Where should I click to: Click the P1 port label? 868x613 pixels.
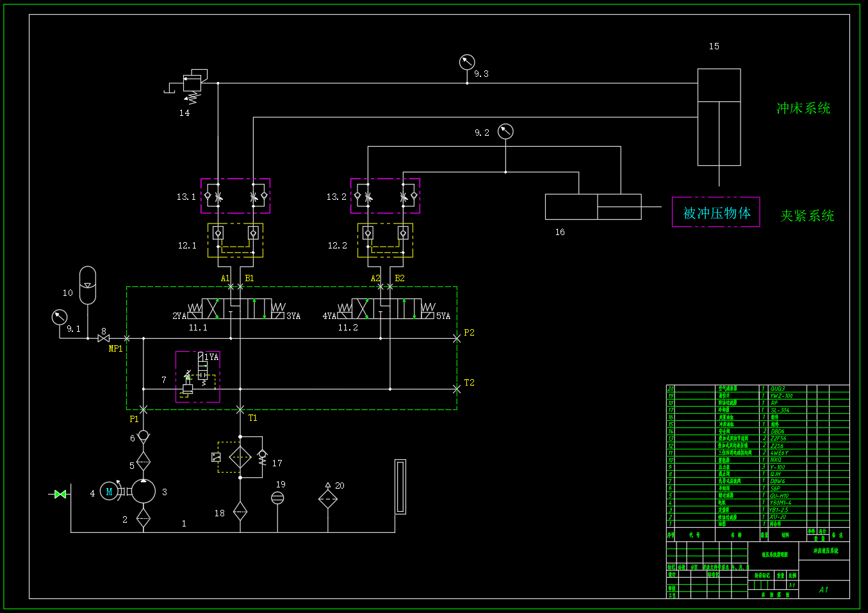[x=134, y=419]
